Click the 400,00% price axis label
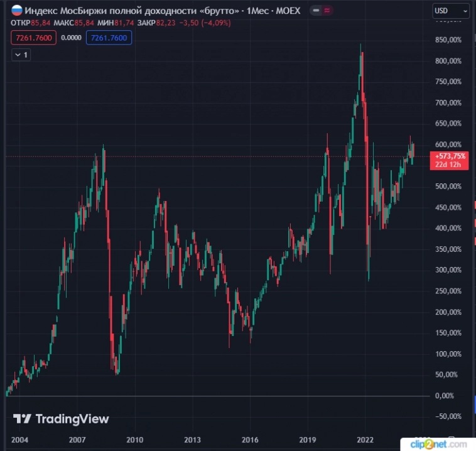The width and height of the screenshot is (476, 451). [448, 228]
